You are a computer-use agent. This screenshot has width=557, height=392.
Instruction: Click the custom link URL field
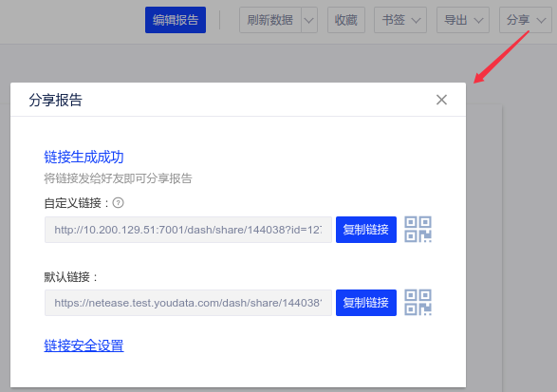tap(188, 230)
